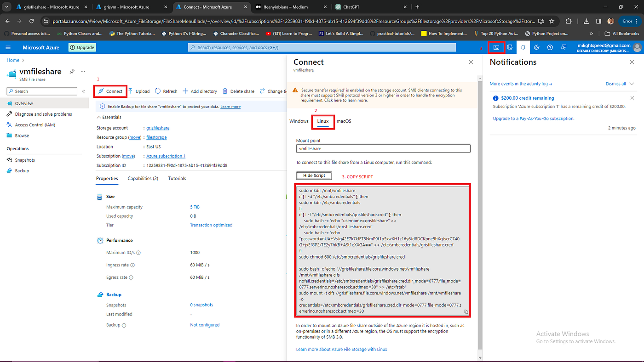Image resolution: width=644 pixels, height=362 pixels.
Task: Open the Azure portal hamburger menu
Action: click(8, 47)
